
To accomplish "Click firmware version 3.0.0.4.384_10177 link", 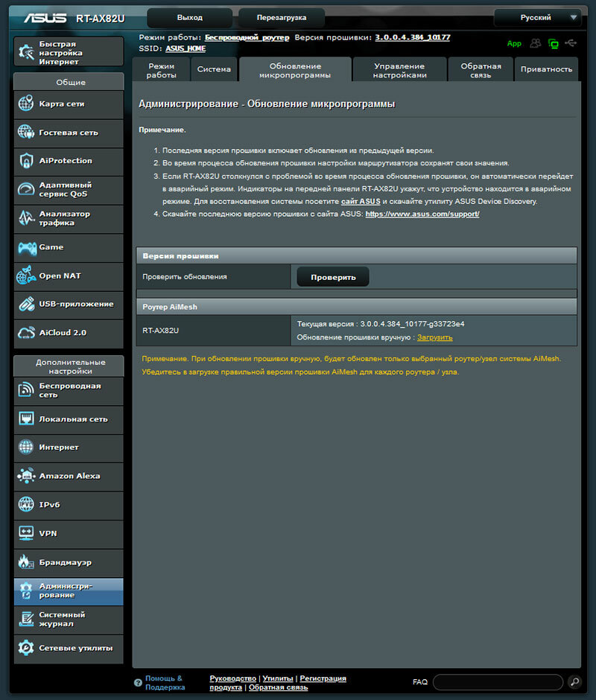I will (413, 37).
